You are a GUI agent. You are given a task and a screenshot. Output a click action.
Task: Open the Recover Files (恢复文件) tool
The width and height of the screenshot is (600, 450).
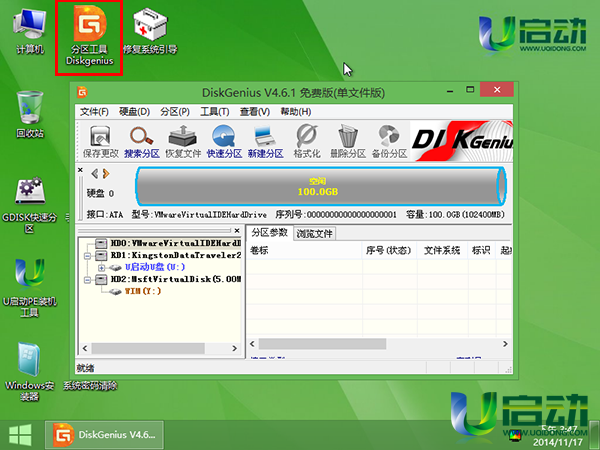[183, 142]
